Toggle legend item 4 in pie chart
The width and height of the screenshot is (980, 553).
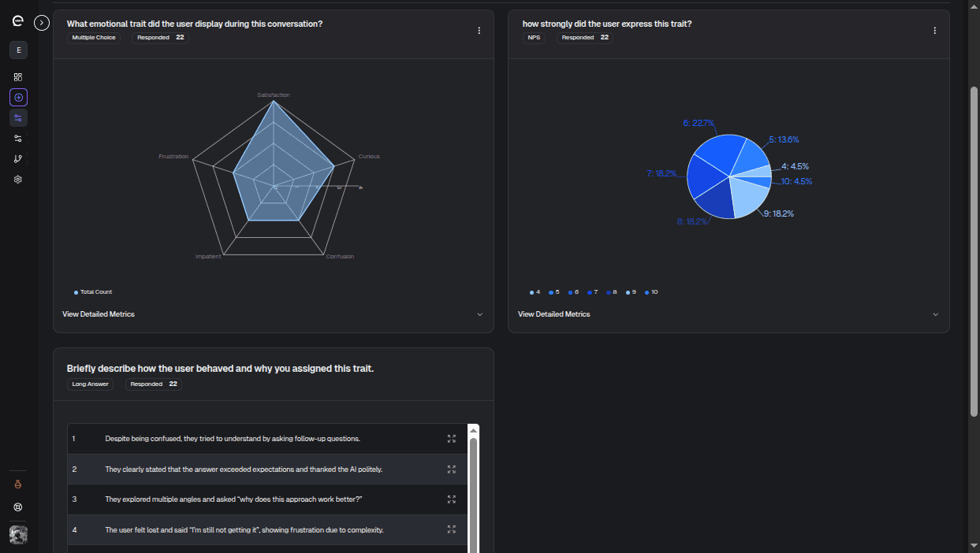[535, 292]
